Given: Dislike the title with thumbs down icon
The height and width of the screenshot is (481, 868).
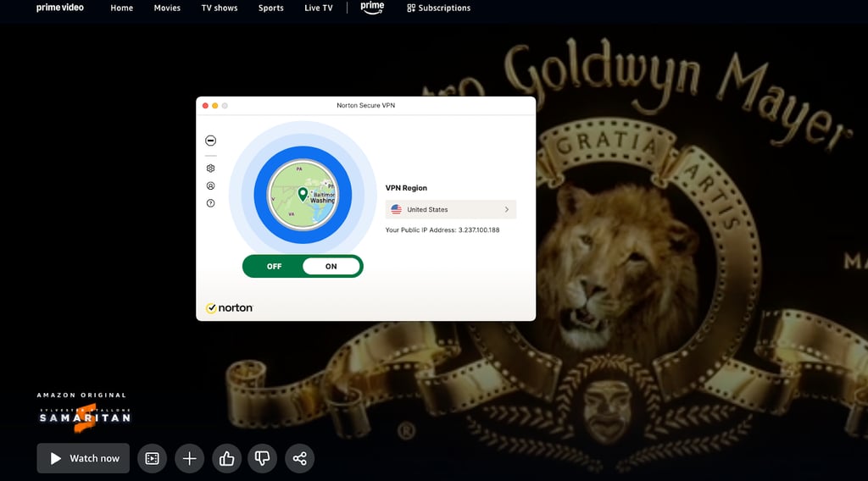Looking at the screenshot, I should [263, 458].
